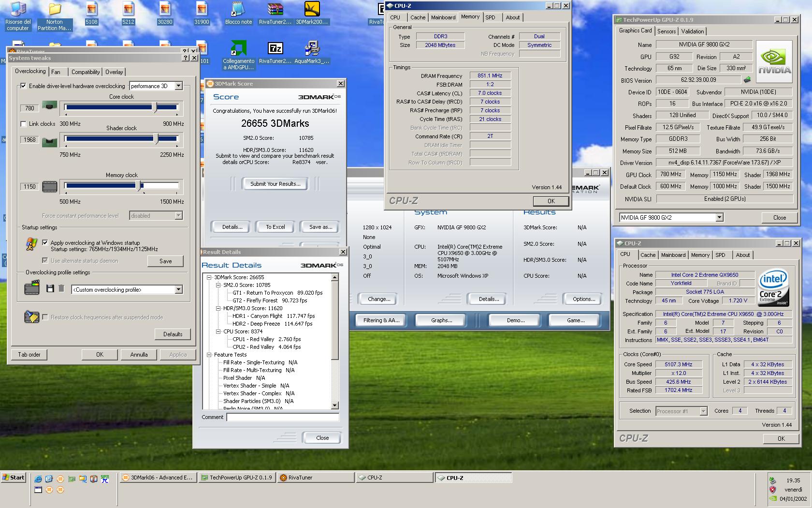
Task: Collapse 3DMark Score: 26655 tree node
Action: click(x=209, y=277)
